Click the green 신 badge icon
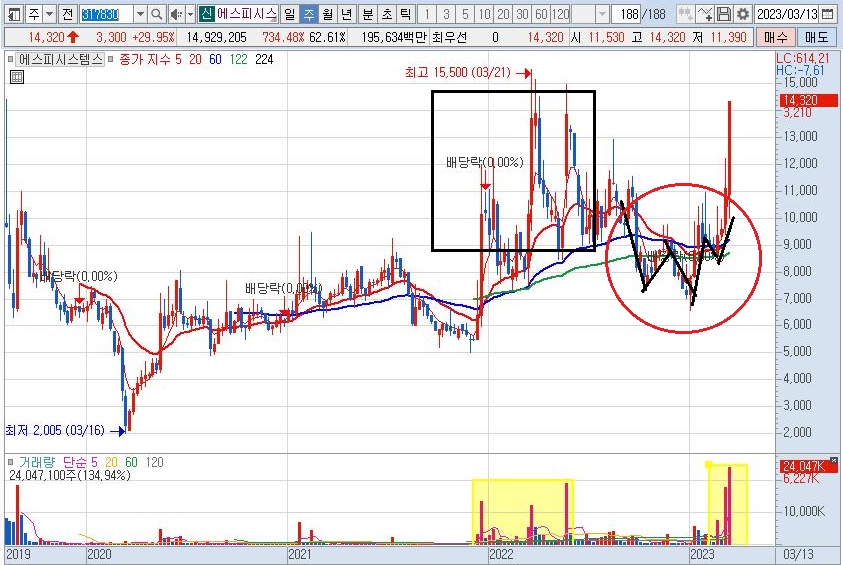The image size is (843, 565). point(206,14)
